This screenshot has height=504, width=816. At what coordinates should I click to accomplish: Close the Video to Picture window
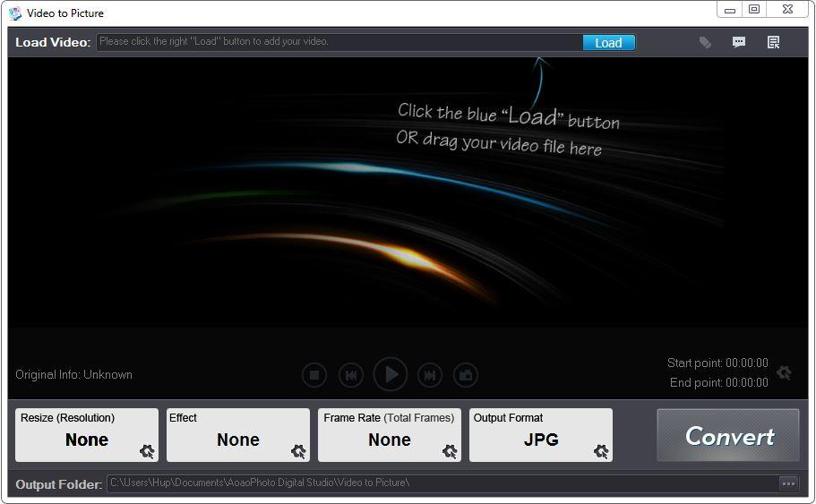[787, 9]
